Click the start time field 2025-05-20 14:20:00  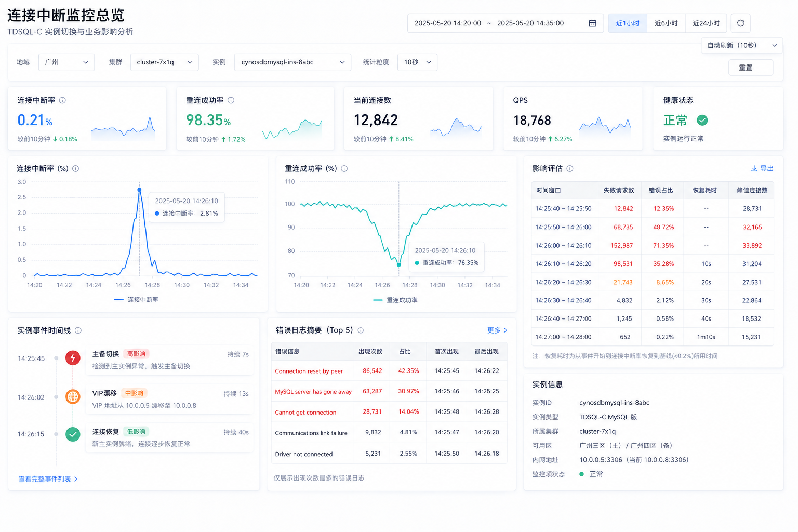(x=448, y=23)
